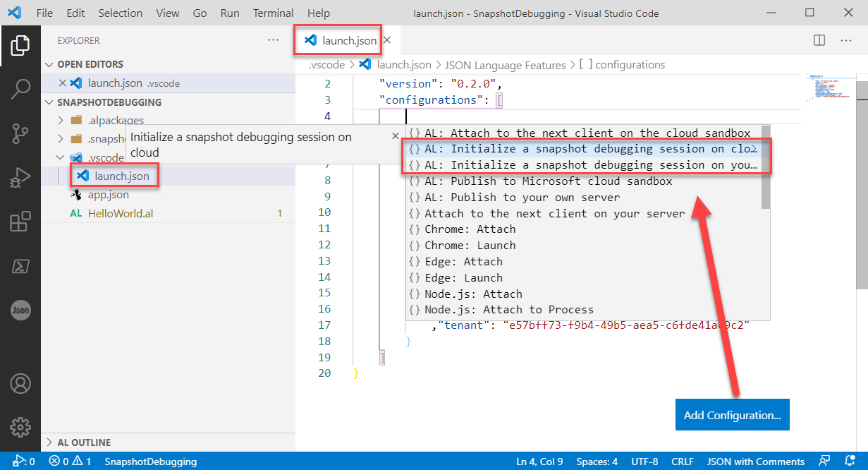Choose Chrome: Launch suggestion
The width and height of the screenshot is (868, 470).
[583, 246]
